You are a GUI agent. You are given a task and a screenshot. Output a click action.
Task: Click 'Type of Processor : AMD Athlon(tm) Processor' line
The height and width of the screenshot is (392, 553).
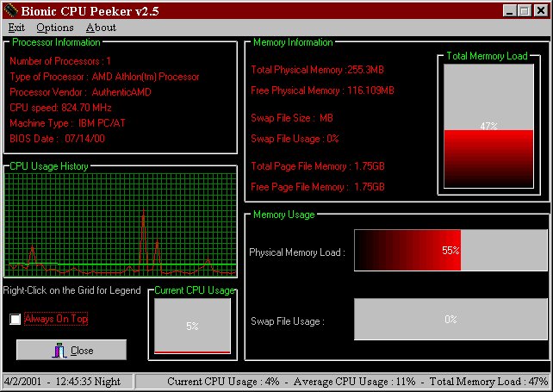tap(104, 77)
